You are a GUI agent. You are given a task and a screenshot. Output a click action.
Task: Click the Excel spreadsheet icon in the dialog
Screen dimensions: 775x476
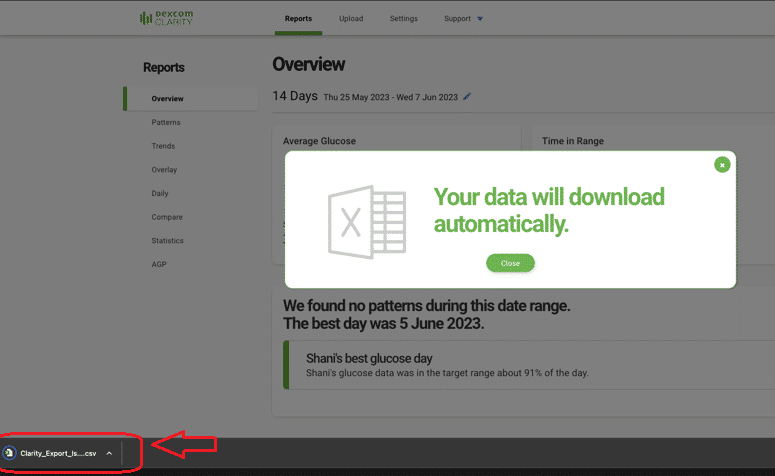tap(366, 218)
